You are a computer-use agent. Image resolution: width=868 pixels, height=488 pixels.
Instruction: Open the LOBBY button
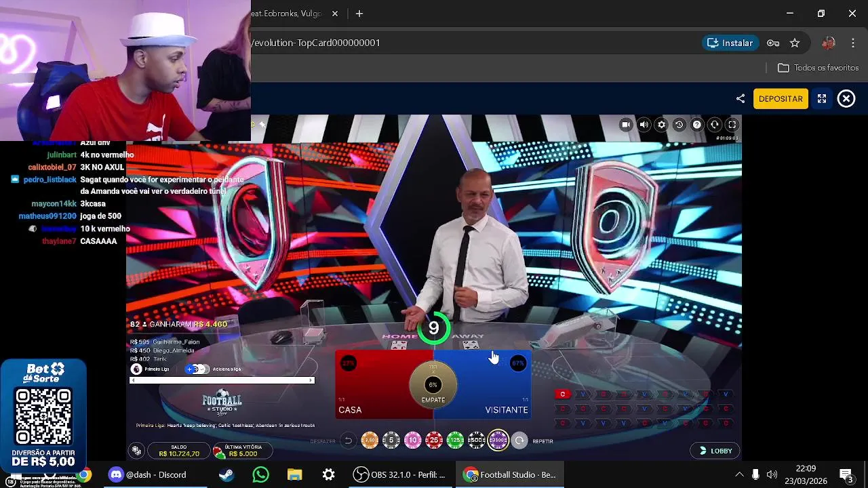click(716, 451)
